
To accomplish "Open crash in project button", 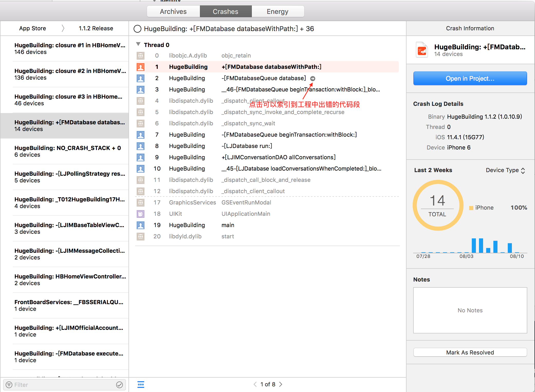I will click(470, 78).
